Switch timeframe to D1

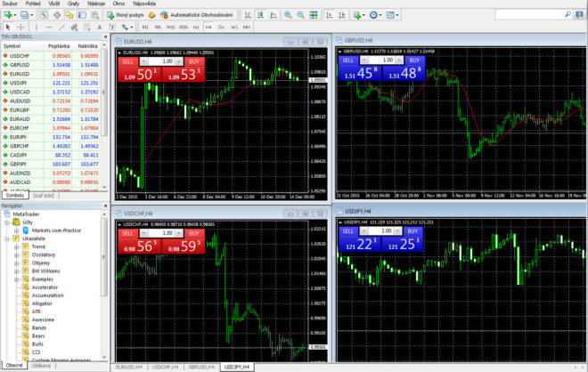click(x=221, y=27)
